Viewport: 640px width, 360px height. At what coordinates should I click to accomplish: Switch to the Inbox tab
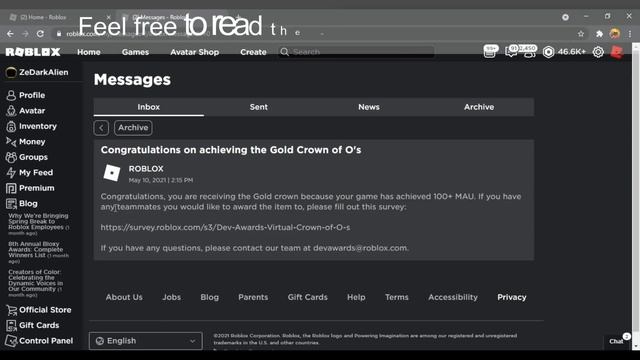pos(149,107)
